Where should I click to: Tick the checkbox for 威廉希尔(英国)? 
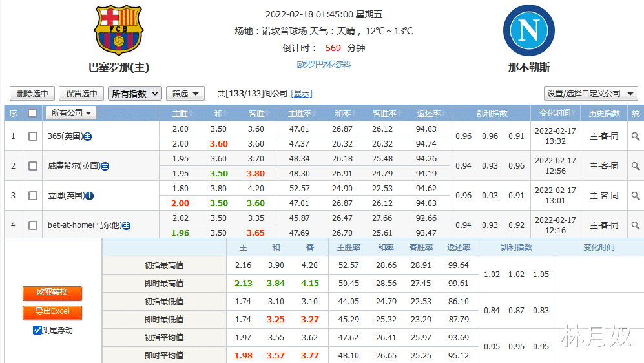pos(33,166)
